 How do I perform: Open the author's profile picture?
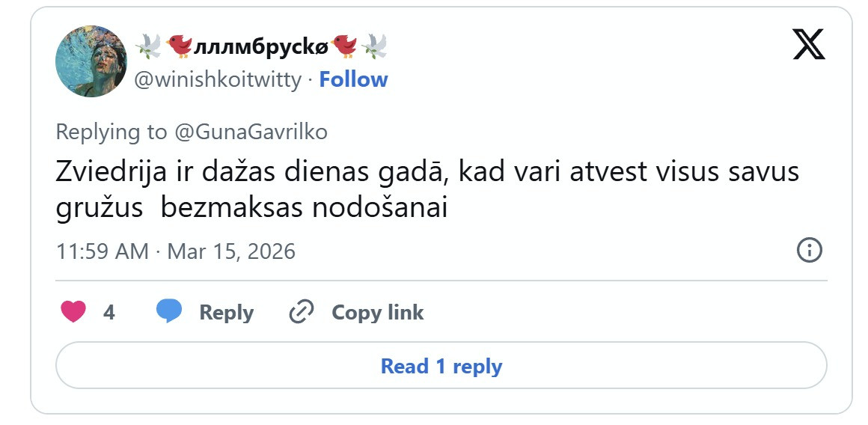[x=91, y=61]
